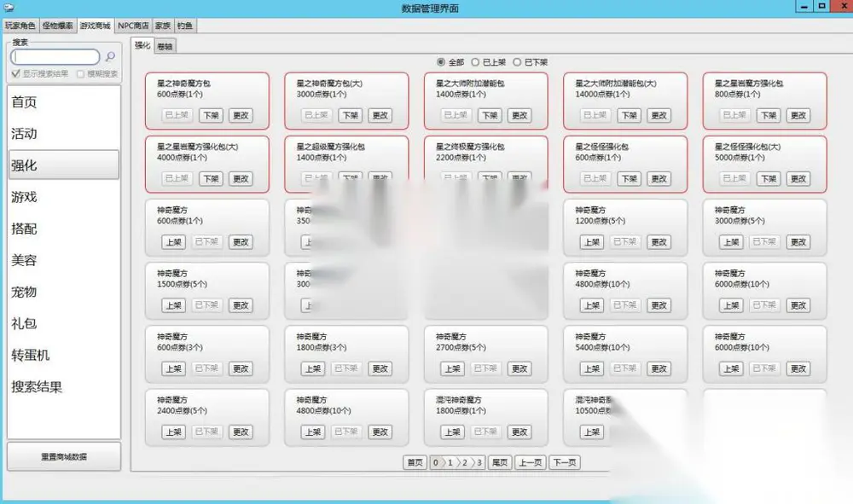Viewport: 853px width, 504px height.
Task: Open the 游戏 category in the sidebar
Action: click(x=64, y=197)
